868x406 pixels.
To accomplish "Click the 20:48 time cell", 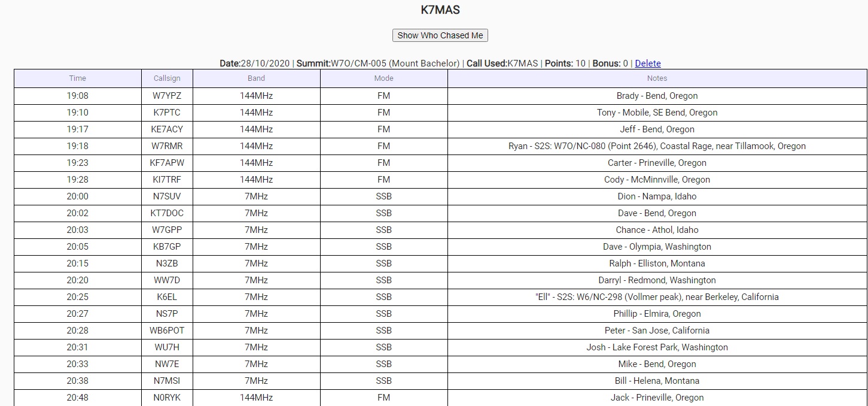I will 77,398.
